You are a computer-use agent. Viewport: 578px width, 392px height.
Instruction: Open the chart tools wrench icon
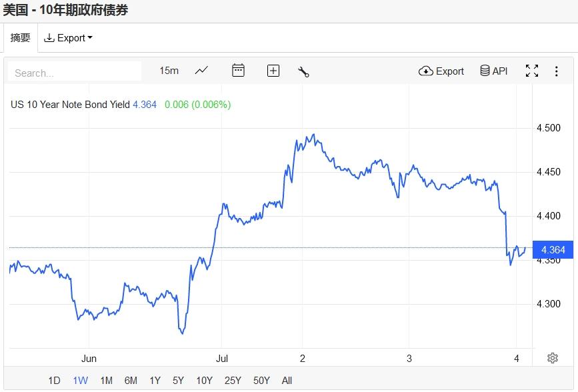pos(303,71)
